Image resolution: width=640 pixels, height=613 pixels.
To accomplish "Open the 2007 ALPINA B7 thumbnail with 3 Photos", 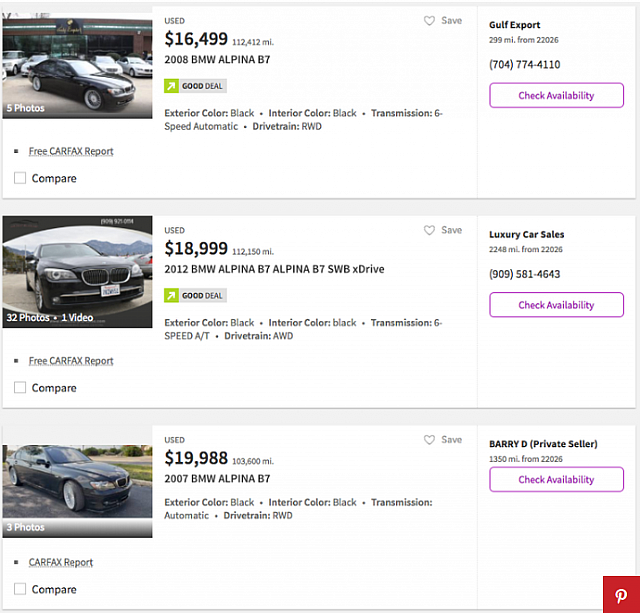I will pyautogui.click(x=77, y=481).
